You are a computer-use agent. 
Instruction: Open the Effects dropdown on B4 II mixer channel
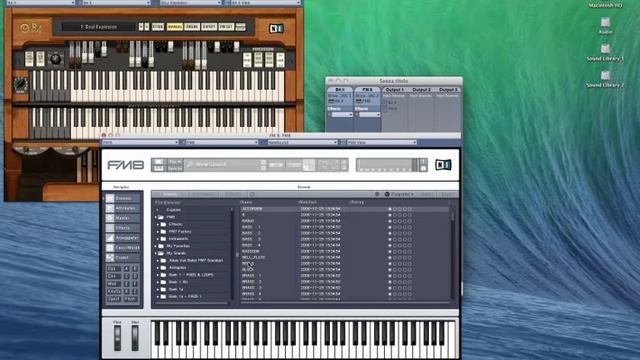tap(341, 115)
